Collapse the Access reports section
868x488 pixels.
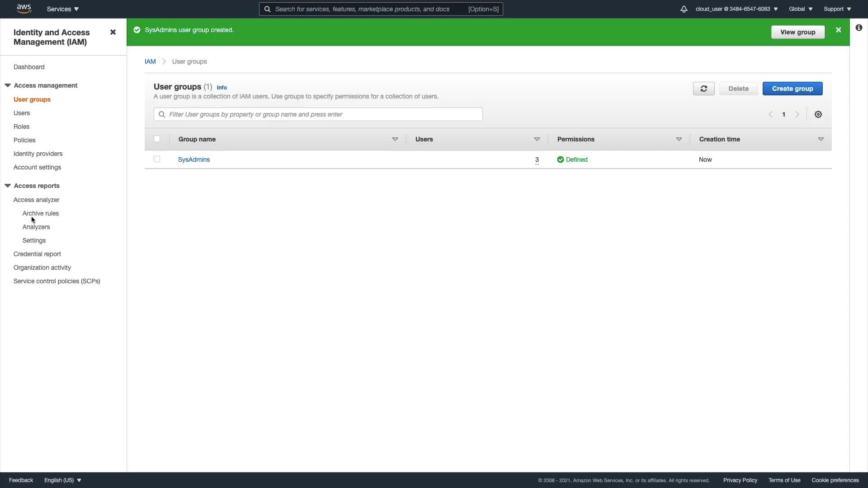coord(8,186)
